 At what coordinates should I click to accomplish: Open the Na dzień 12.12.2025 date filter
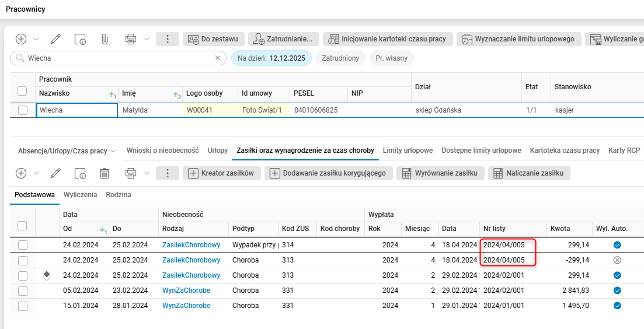271,58
